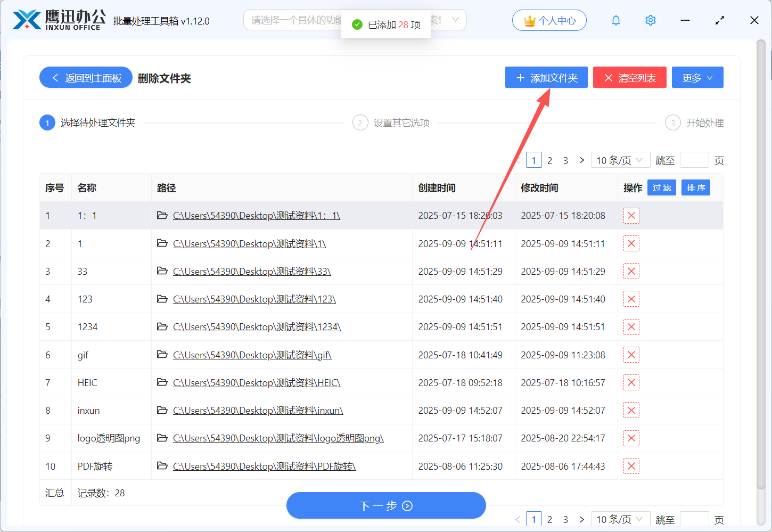Image resolution: width=772 pixels, height=532 pixels.
Task: Click 清空列表 to clear the list
Action: 629,78
